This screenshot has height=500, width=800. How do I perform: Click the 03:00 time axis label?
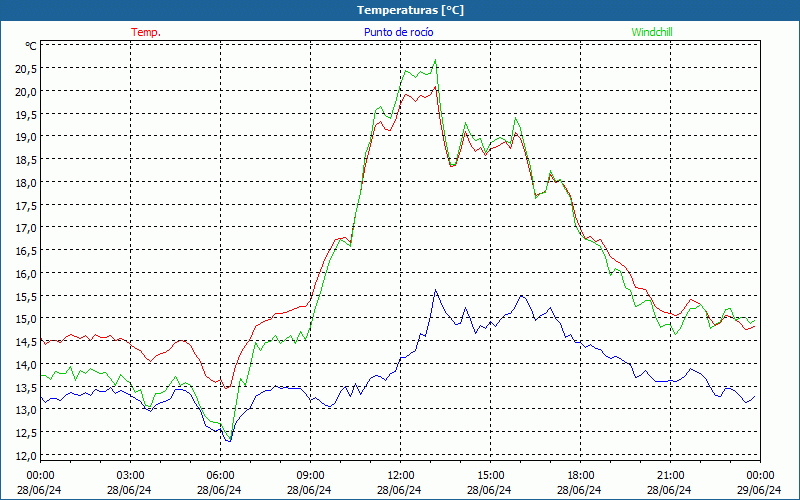tap(131, 476)
